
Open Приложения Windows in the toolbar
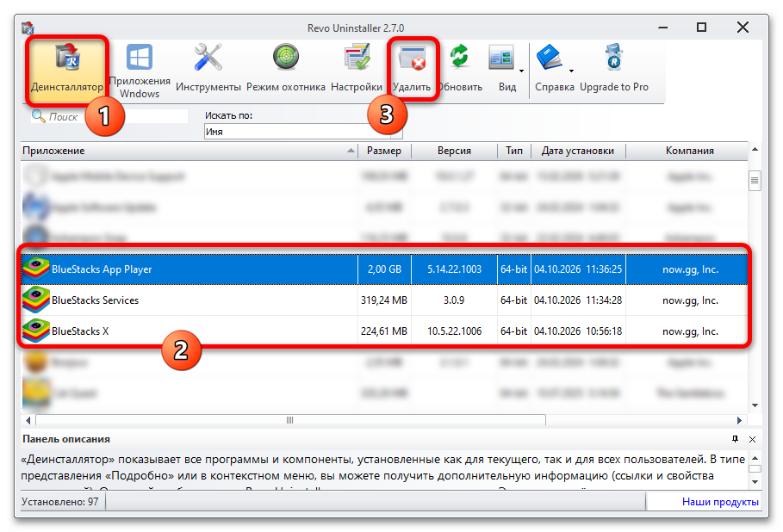tap(140, 70)
